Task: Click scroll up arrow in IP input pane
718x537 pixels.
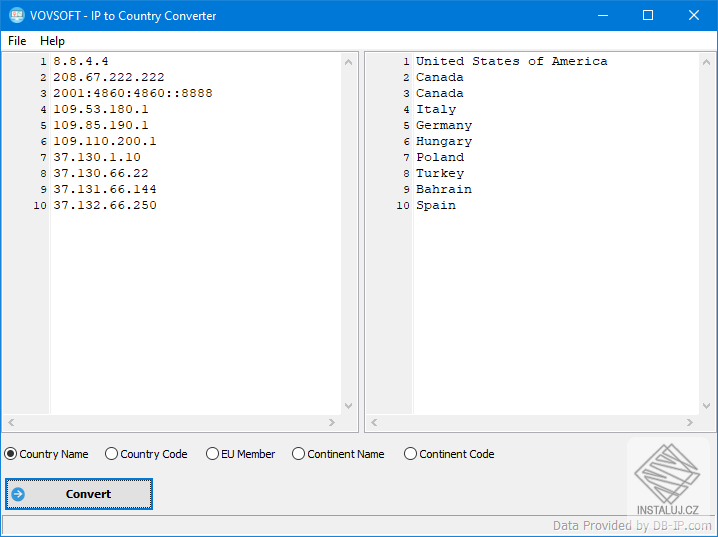Action: (x=348, y=62)
